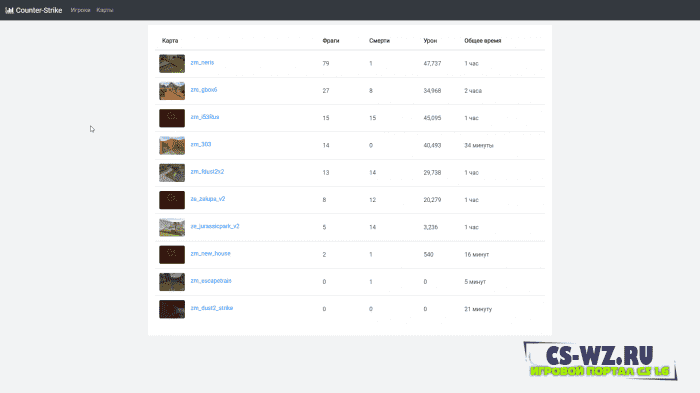The height and width of the screenshot is (393, 700).
Task: Click the Смерти column header
Action: tap(379, 41)
